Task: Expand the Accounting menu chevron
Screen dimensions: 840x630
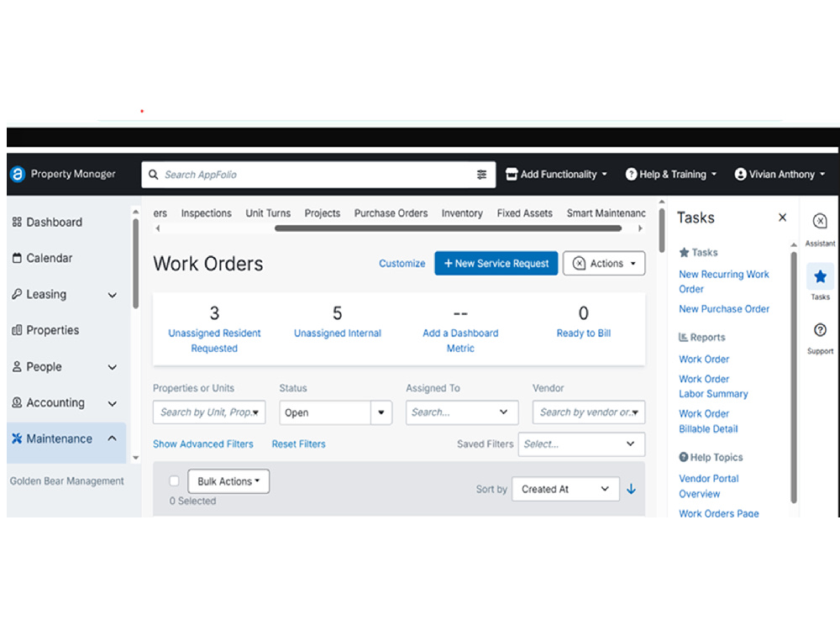Action: pyautogui.click(x=113, y=404)
